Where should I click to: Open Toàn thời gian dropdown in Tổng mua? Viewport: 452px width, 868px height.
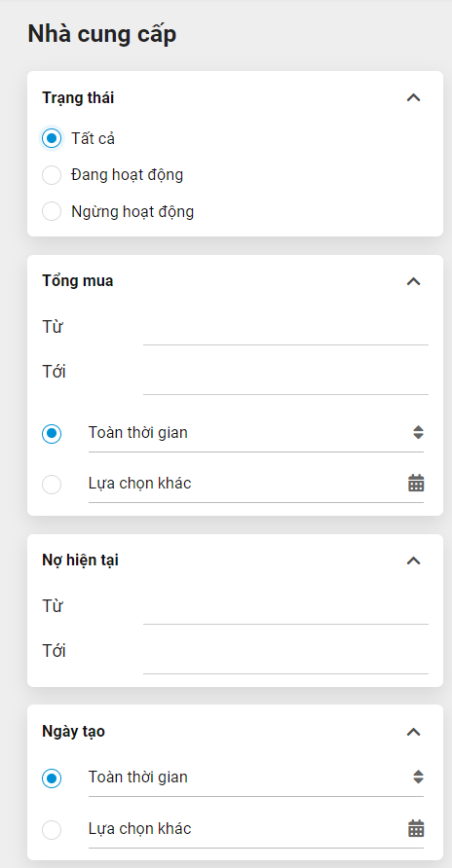pyautogui.click(x=256, y=433)
